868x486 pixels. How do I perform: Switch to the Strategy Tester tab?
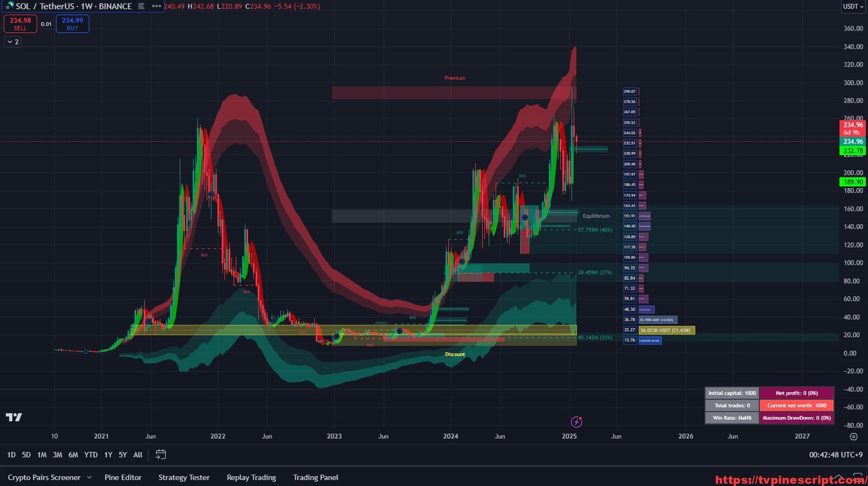184,477
